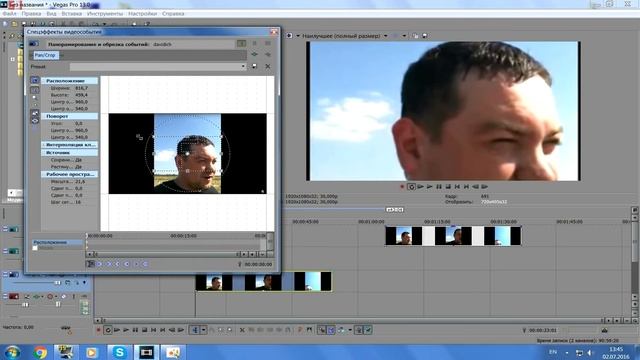
Task: Stop playback below video preview
Action: point(448,187)
